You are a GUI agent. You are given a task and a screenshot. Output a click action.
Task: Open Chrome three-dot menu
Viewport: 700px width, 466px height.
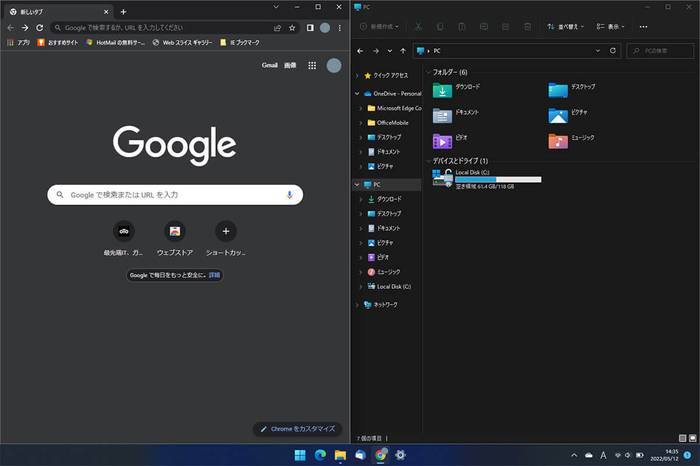(340, 28)
